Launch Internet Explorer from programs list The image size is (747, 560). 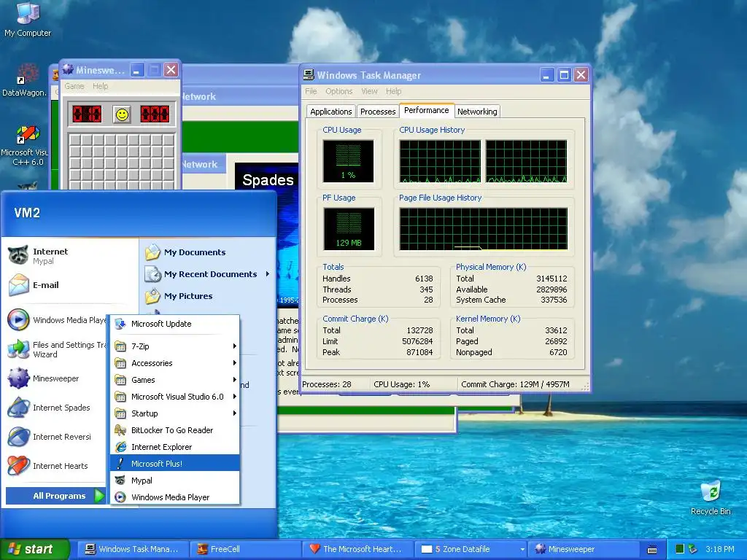175,447
